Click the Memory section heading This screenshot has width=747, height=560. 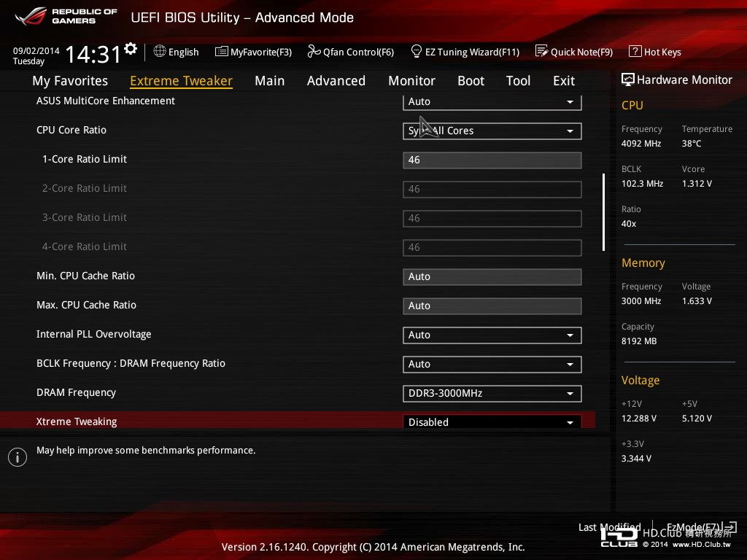pyautogui.click(x=643, y=262)
